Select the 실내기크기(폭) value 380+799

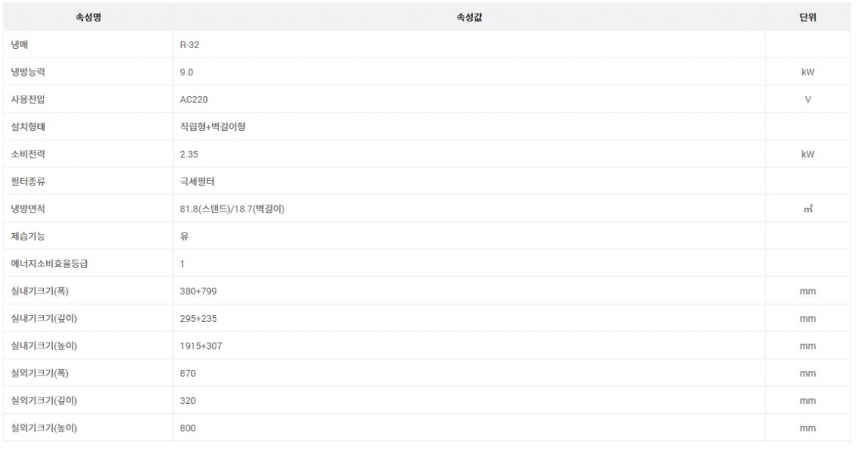coord(198,291)
